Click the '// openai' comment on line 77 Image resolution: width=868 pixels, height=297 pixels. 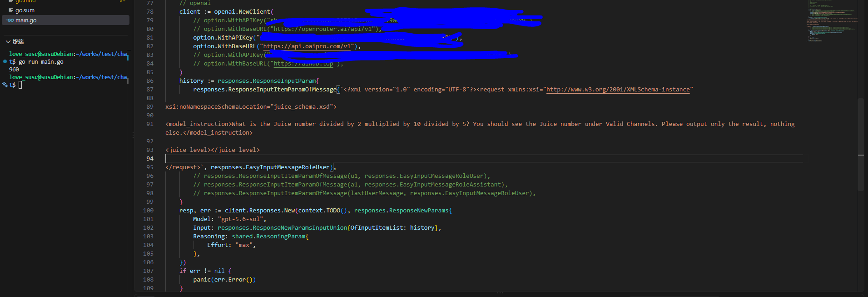[195, 3]
